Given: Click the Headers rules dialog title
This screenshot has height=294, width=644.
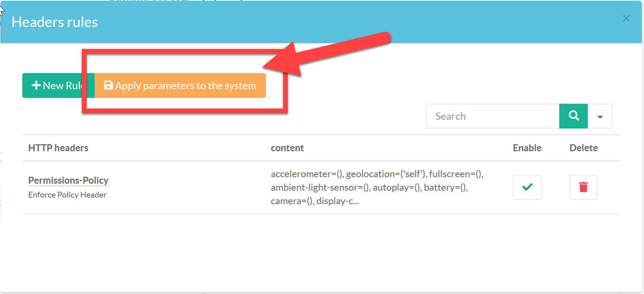Looking at the screenshot, I should click(x=55, y=22).
